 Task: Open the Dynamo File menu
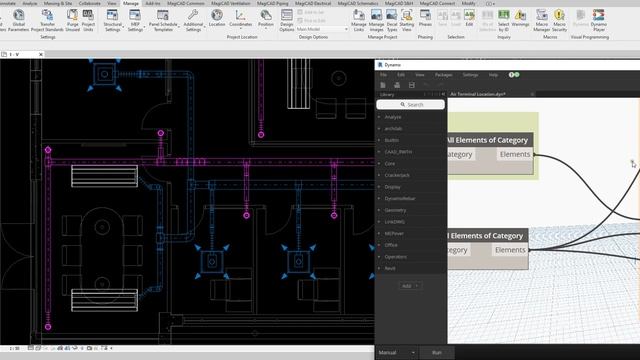[x=383, y=75]
